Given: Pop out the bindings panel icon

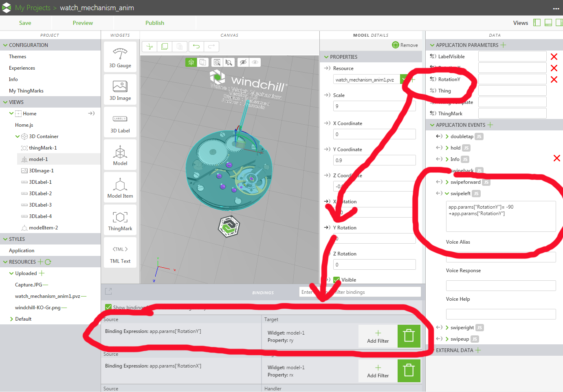Looking at the screenshot, I should [x=108, y=291].
